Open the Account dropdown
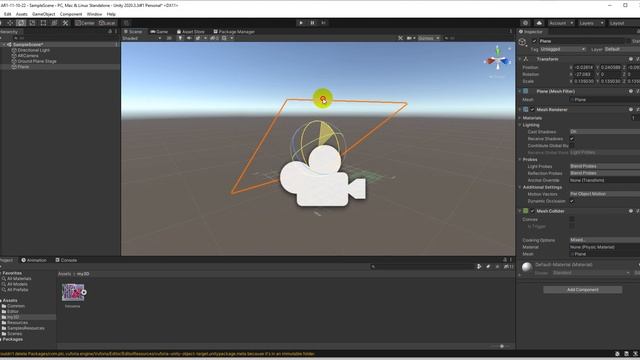The width and height of the screenshot is (640, 360). click(x=561, y=23)
